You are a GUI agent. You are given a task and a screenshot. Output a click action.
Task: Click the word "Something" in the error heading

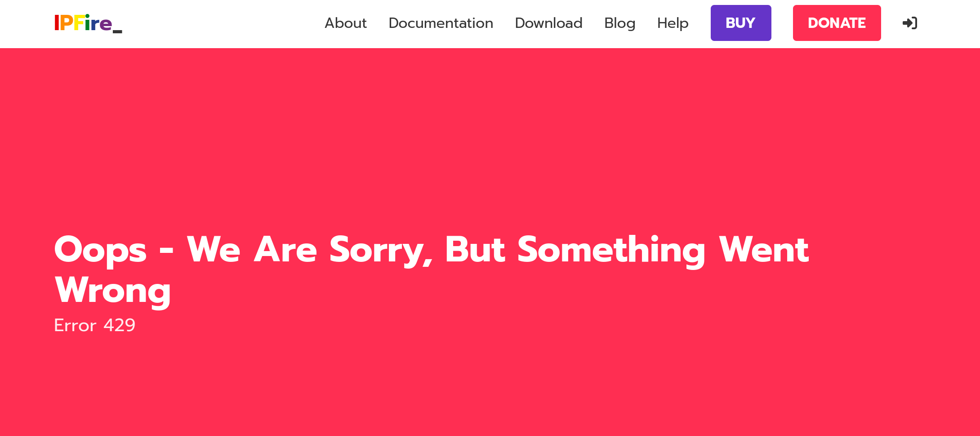click(611, 251)
